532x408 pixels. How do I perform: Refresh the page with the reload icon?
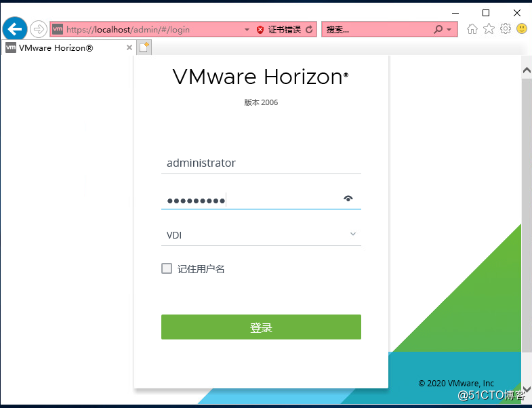309,30
